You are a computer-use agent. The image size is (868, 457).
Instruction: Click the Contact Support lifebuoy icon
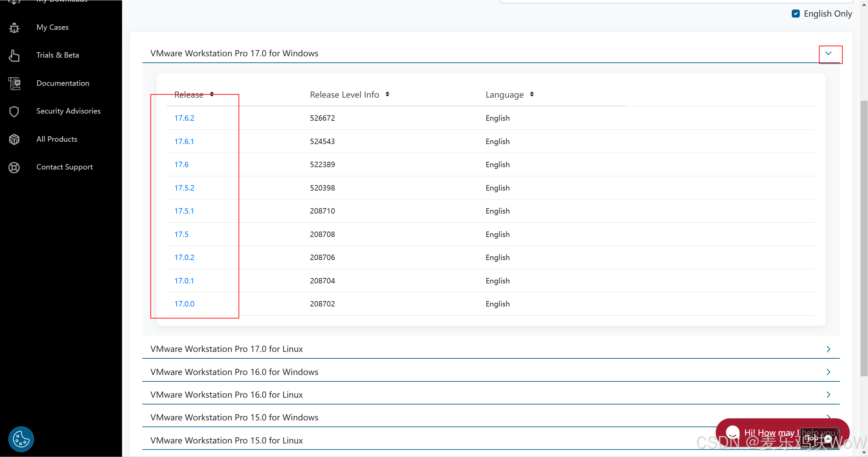[x=14, y=167]
